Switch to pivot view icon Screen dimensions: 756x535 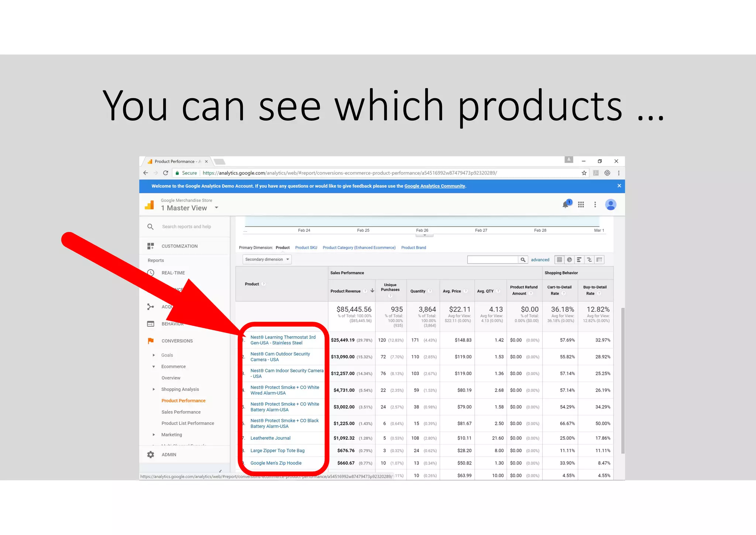point(599,260)
